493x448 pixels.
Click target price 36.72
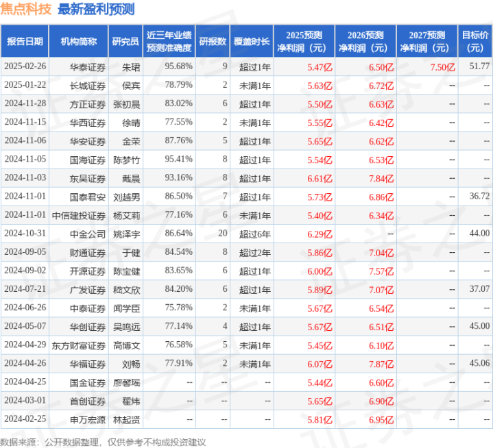[x=479, y=196]
